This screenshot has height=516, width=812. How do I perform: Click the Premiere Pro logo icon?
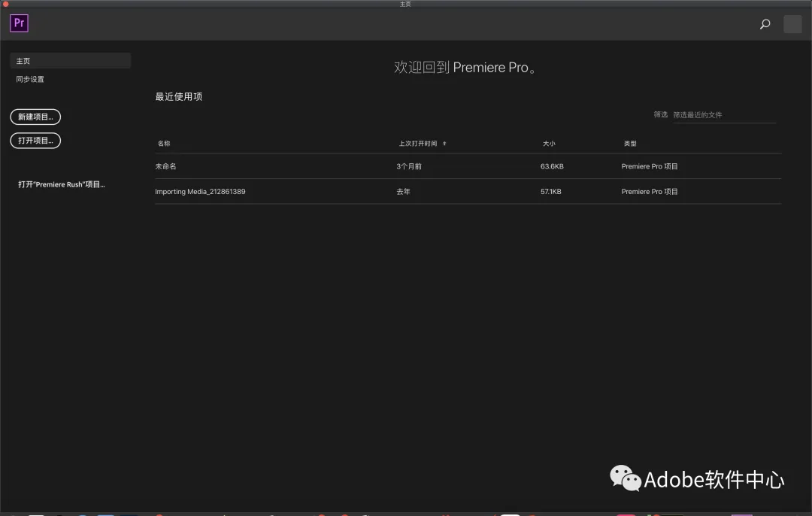pyautogui.click(x=19, y=23)
